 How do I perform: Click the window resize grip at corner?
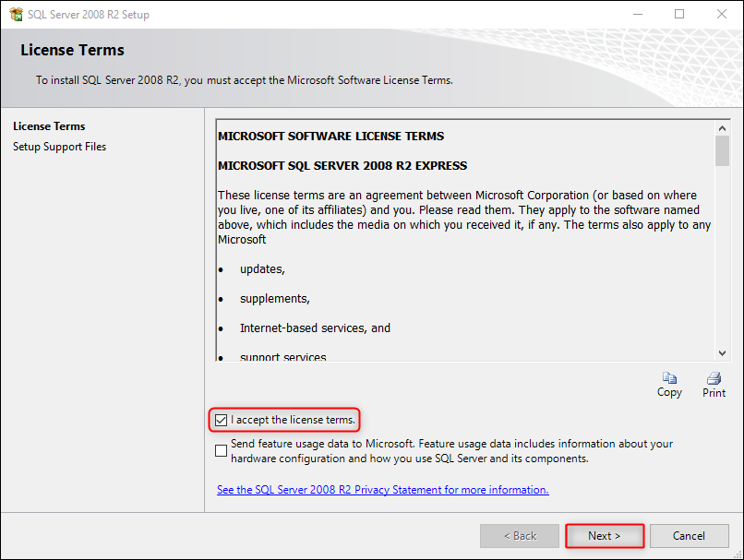coord(738,554)
